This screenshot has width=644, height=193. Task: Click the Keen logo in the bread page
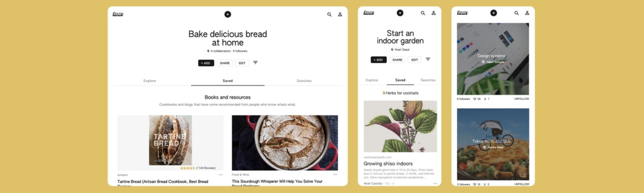(x=118, y=14)
